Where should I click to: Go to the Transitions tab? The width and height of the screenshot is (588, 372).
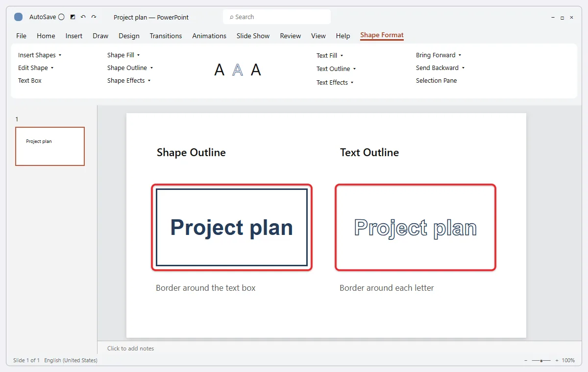pyautogui.click(x=166, y=36)
